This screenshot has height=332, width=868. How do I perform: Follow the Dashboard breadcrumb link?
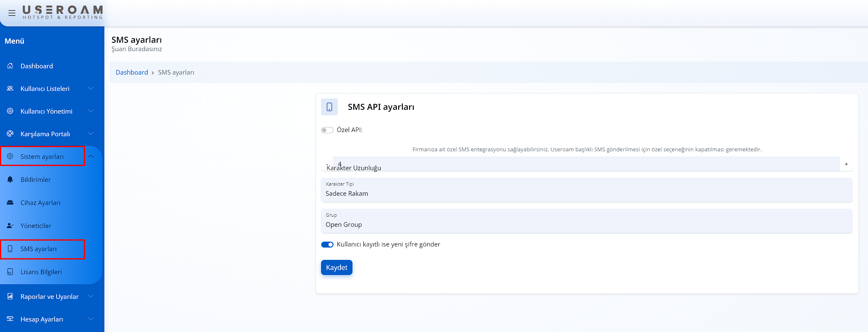(132, 73)
